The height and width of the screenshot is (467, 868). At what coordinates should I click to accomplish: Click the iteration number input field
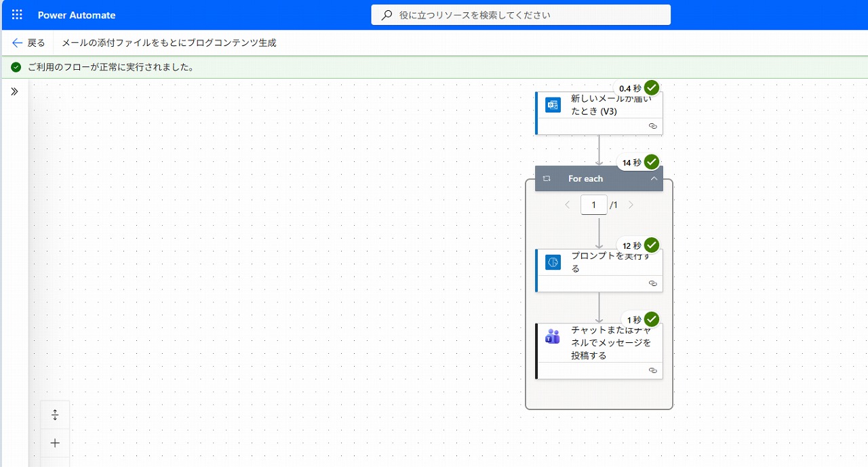(593, 205)
